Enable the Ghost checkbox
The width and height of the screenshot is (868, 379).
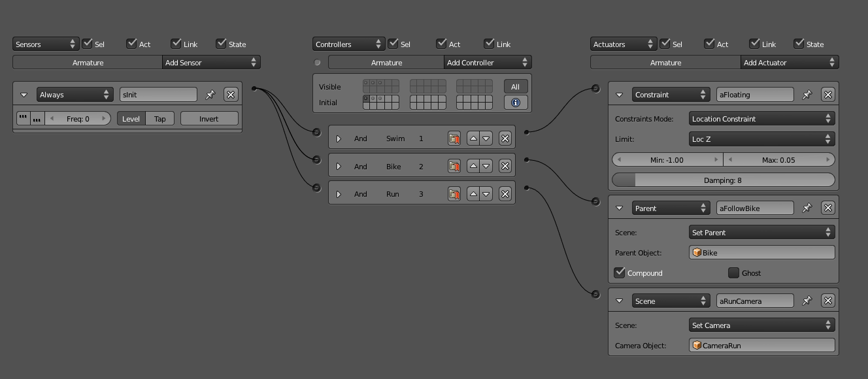[x=733, y=272]
